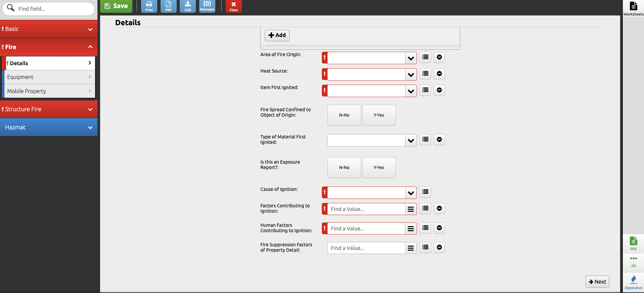Go to Mobile Property sidebar item
The height and width of the screenshot is (293, 644).
49,91
